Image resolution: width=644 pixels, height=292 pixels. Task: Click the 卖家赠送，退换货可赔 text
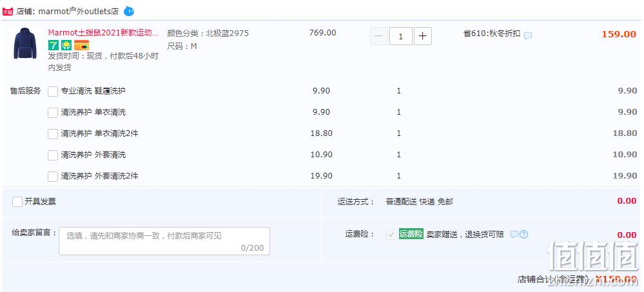(x=465, y=235)
